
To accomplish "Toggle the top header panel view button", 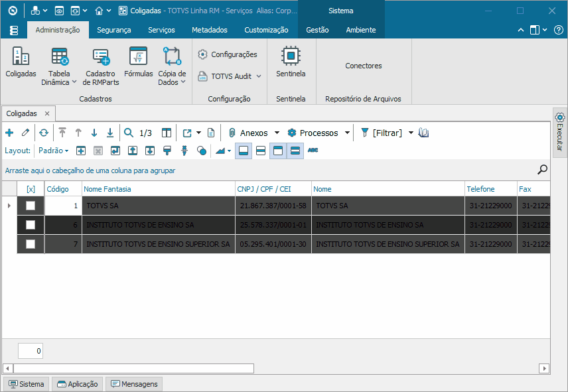I will pos(278,151).
